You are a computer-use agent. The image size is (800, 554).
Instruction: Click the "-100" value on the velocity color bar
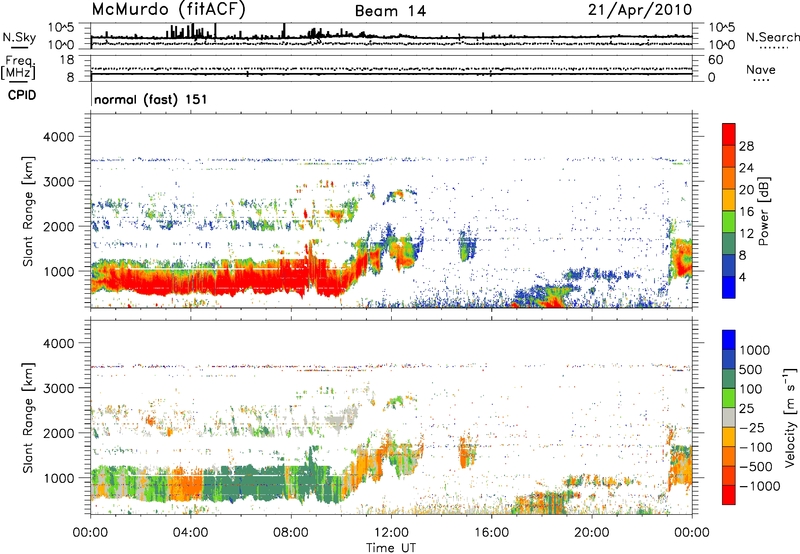pos(756,447)
